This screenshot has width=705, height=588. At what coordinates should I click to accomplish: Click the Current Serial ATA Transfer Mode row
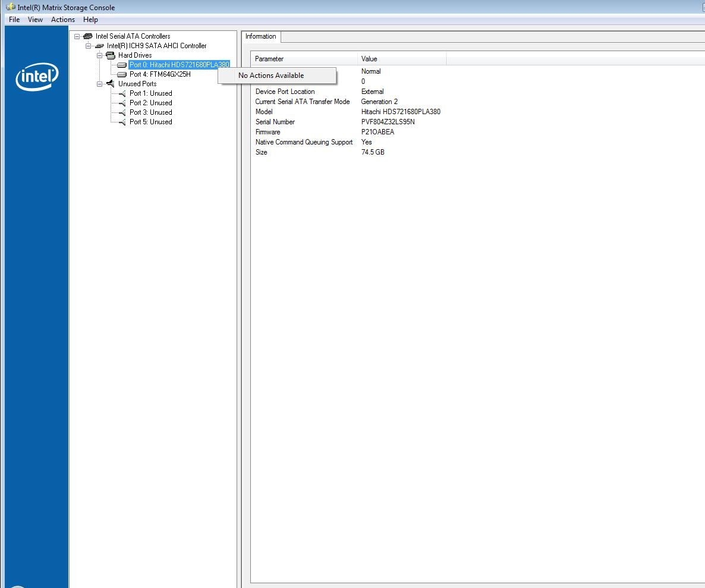pyautogui.click(x=303, y=102)
